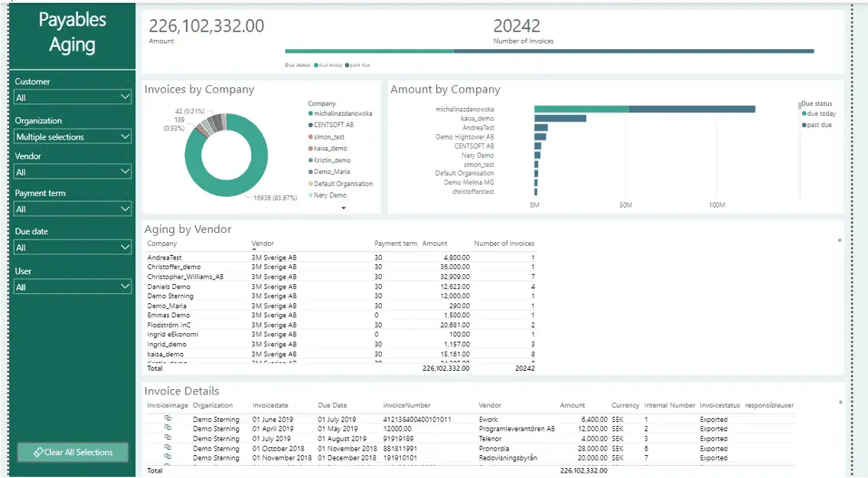Sort Invoice Details by Due Date column header

point(332,405)
